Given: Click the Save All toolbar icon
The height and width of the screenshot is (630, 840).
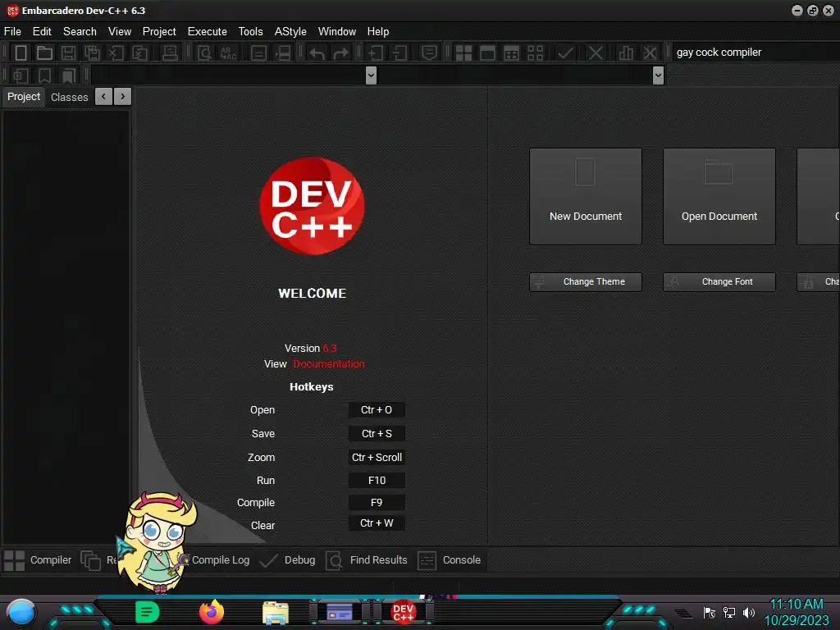Looking at the screenshot, I should click(x=92, y=53).
